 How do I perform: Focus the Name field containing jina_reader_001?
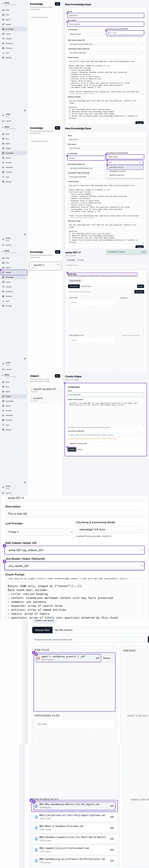tap(106, 395)
